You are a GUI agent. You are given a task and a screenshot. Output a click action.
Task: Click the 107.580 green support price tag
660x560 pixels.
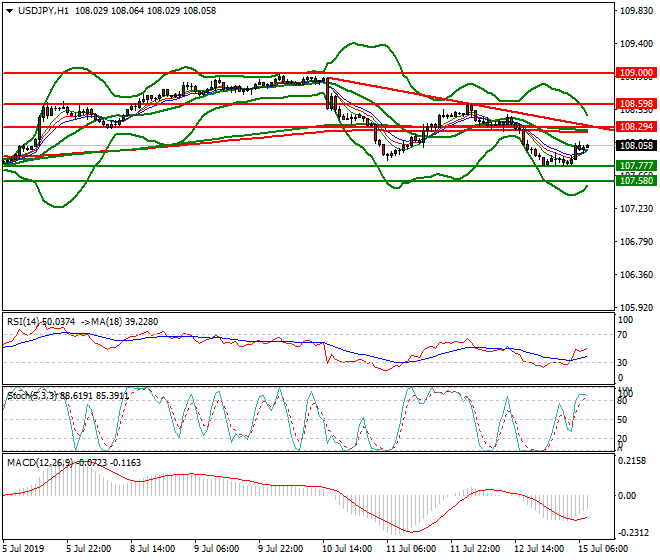point(636,181)
